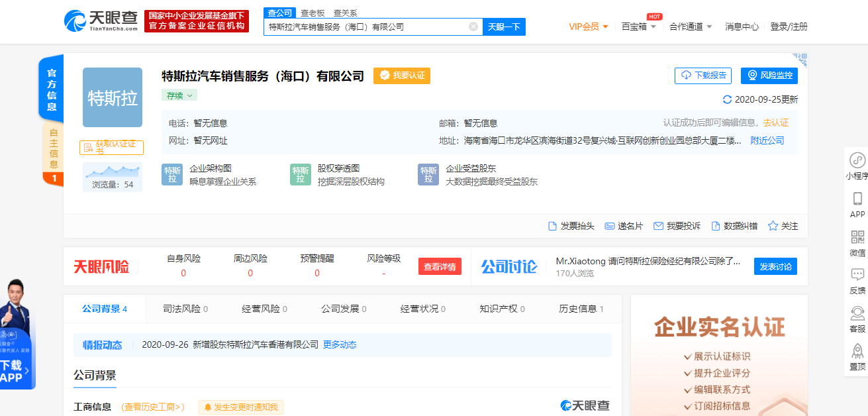Viewport: 868px width, 416px height.
Task: Open the 官方信息 side tab
Action: click(x=52, y=89)
